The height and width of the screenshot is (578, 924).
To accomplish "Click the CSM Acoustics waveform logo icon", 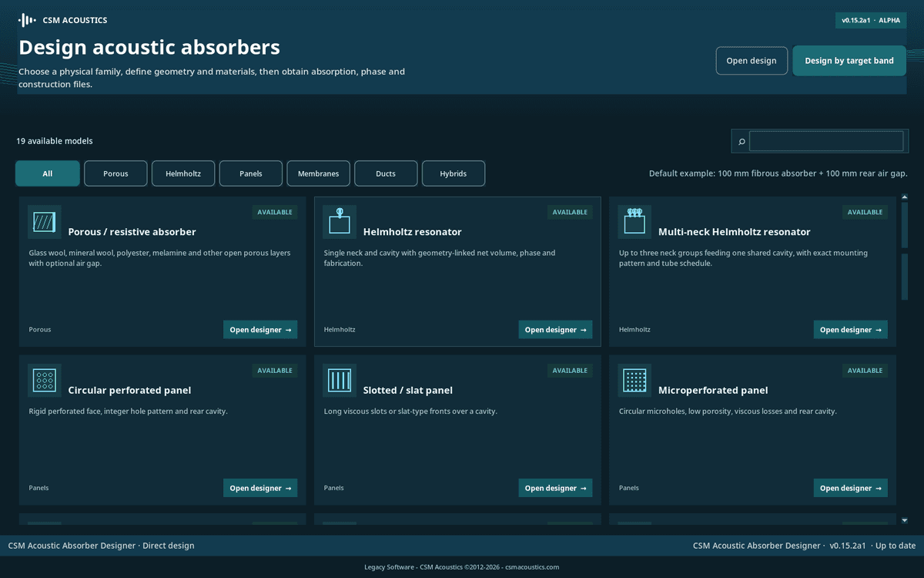I will pos(27,20).
